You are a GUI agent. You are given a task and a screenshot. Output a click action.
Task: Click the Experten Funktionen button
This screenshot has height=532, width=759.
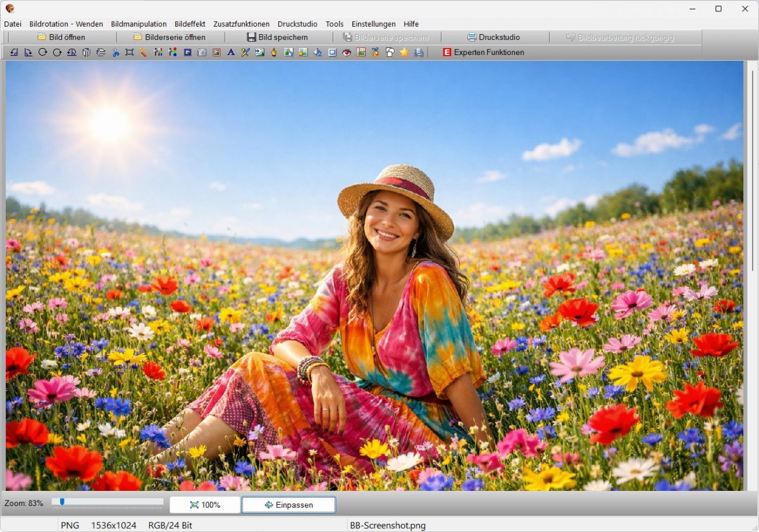484,53
